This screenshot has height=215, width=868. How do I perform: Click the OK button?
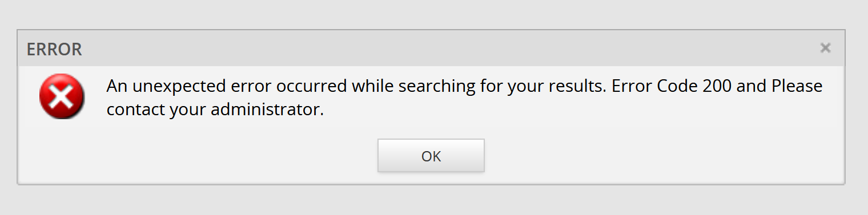[431, 156]
